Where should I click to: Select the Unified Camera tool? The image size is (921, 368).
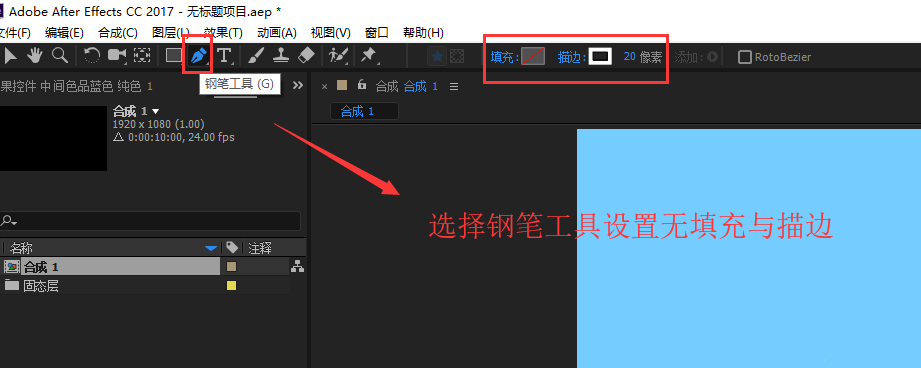pyautogui.click(x=117, y=56)
